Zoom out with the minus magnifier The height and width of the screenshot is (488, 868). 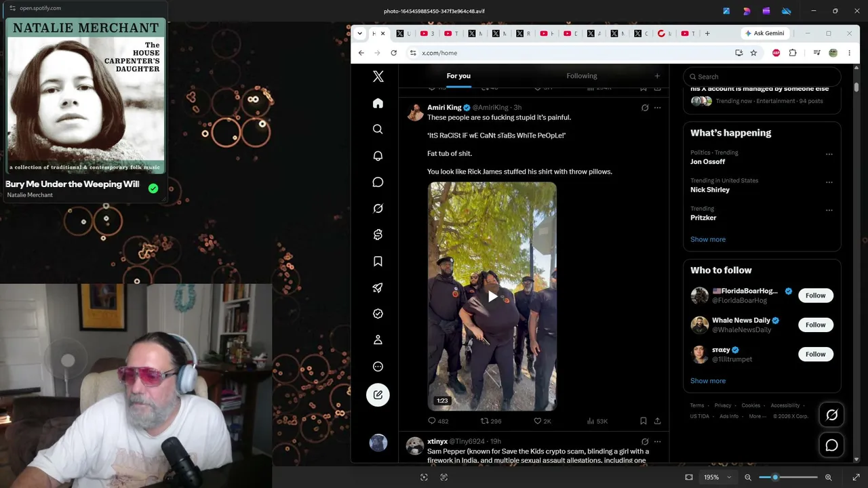click(748, 477)
